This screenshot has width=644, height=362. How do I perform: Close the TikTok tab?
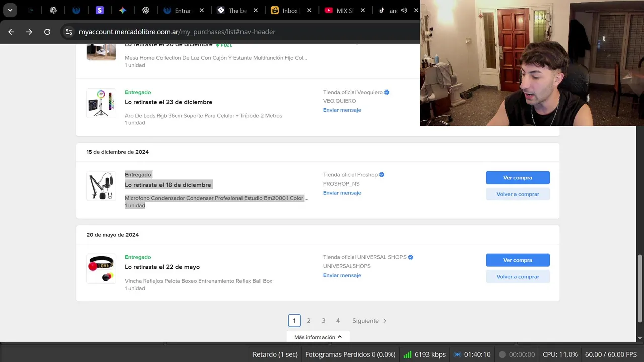point(416,10)
